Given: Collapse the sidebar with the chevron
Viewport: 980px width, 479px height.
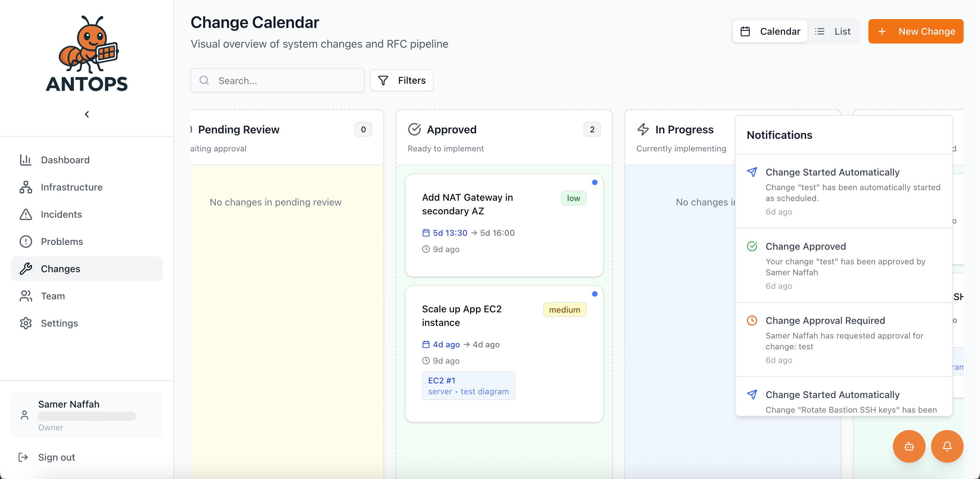Looking at the screenshot, I should click(87, 114).
